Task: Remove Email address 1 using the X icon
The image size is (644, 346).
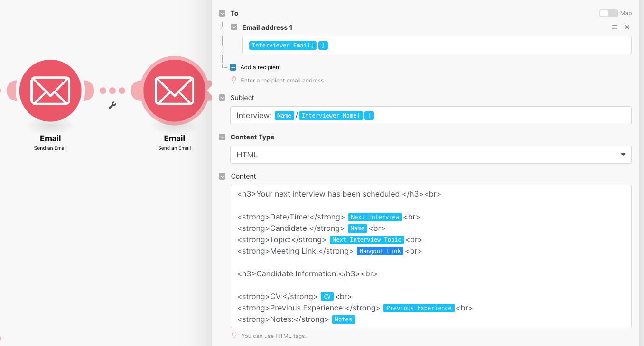Action: tap(627, 27)
